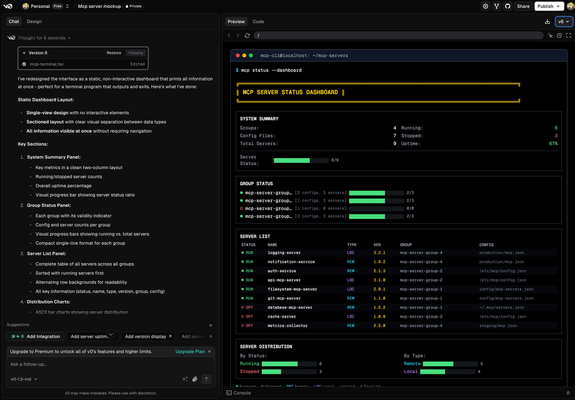Click Restore on Version 6
Image resolution: width=575 pixels, height=400 pixels.
(114, 53)
